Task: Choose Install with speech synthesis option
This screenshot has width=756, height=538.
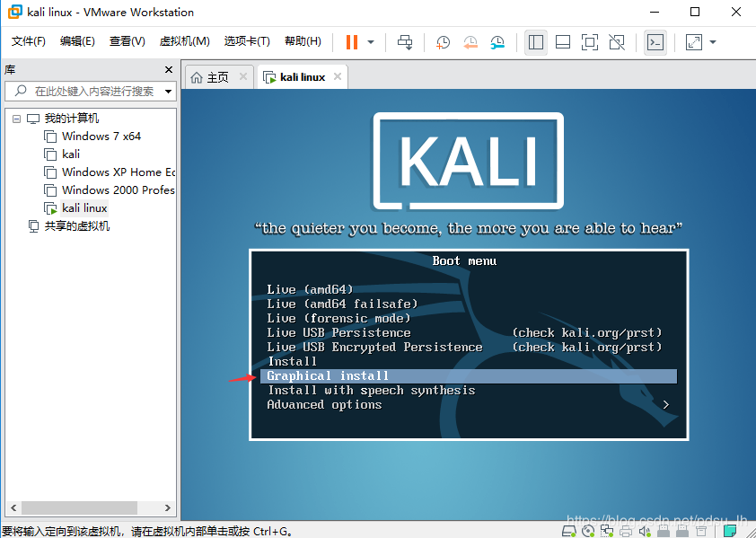Action: (371, 391)
